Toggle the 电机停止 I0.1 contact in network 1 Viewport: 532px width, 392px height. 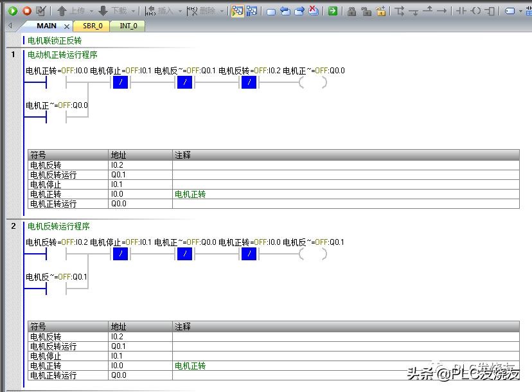[121, 82]
